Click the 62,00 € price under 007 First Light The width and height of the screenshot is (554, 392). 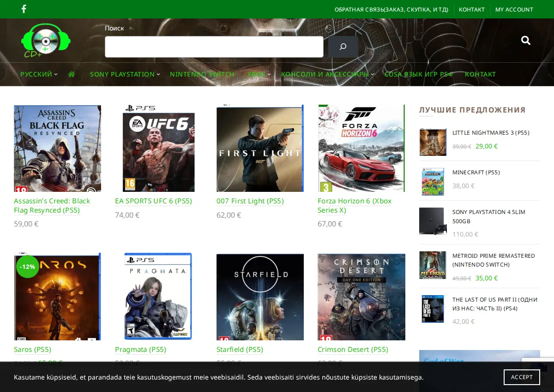(229, 215)
